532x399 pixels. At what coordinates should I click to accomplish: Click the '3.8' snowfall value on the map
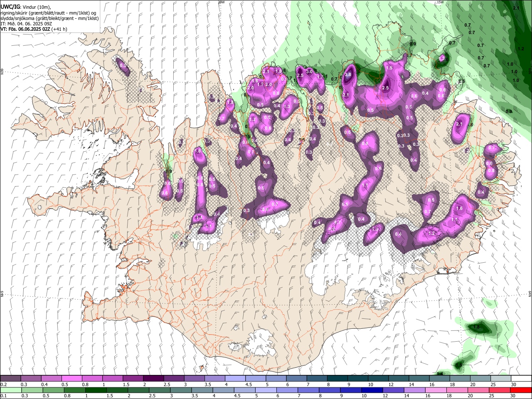tap(348, 75)
